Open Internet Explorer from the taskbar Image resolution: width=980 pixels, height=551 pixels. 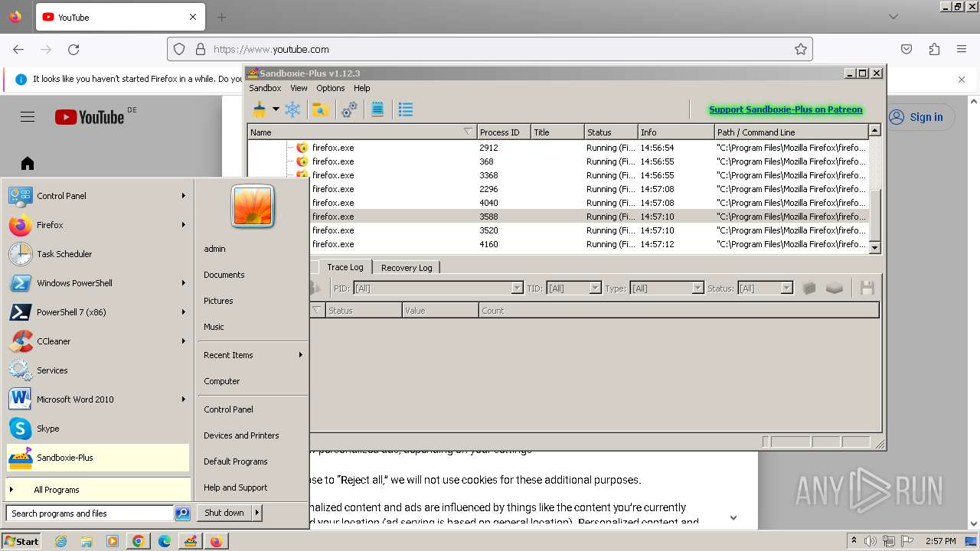pyautogui.click(x=60, y=541)
